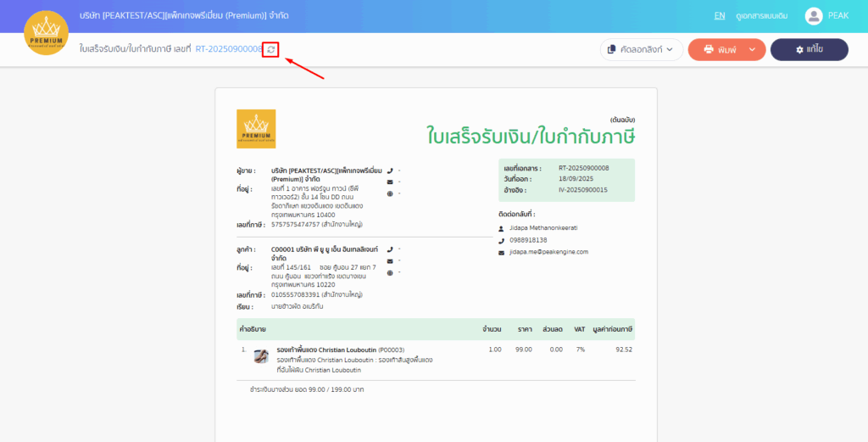Click reference number IV-20250900015
This screenshot has width=868, height=442.
tap(583, 190)
